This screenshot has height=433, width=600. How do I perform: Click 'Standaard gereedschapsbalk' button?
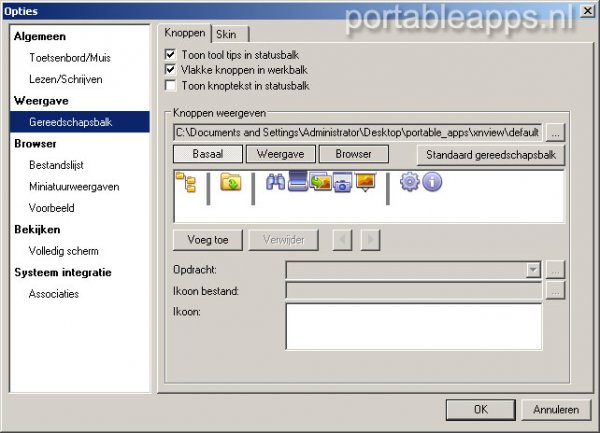pyautogui.click(x=491, y=155)
